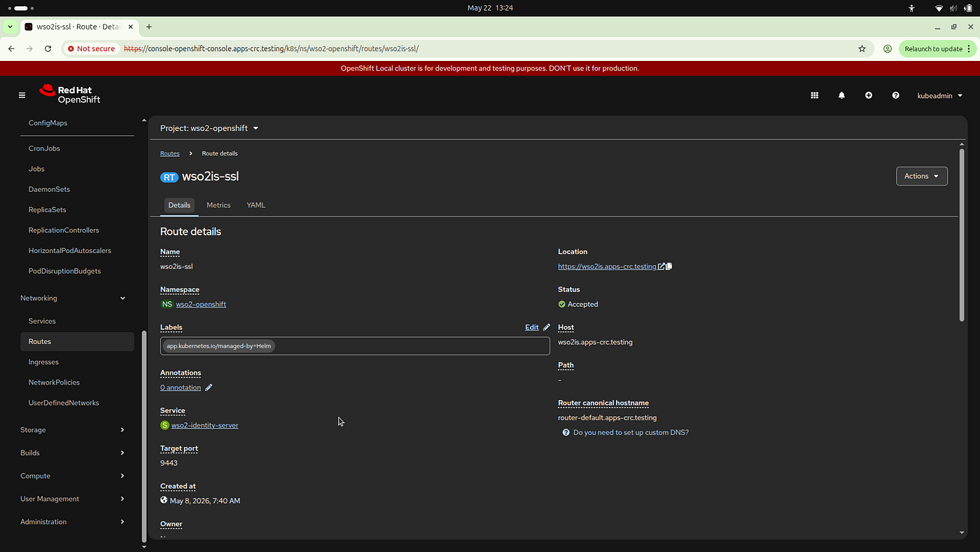Expand the Storage section
Viewport: 980px width, 552px height.
click(73, 429)
